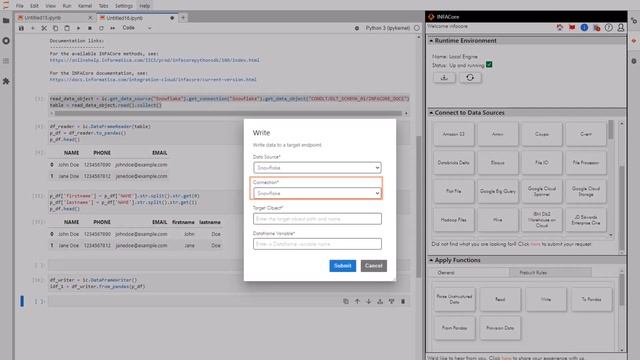This screenshot has width=640, height=360.
Task: Select the Google Cloud Storage data source
Action: [586, 191]
